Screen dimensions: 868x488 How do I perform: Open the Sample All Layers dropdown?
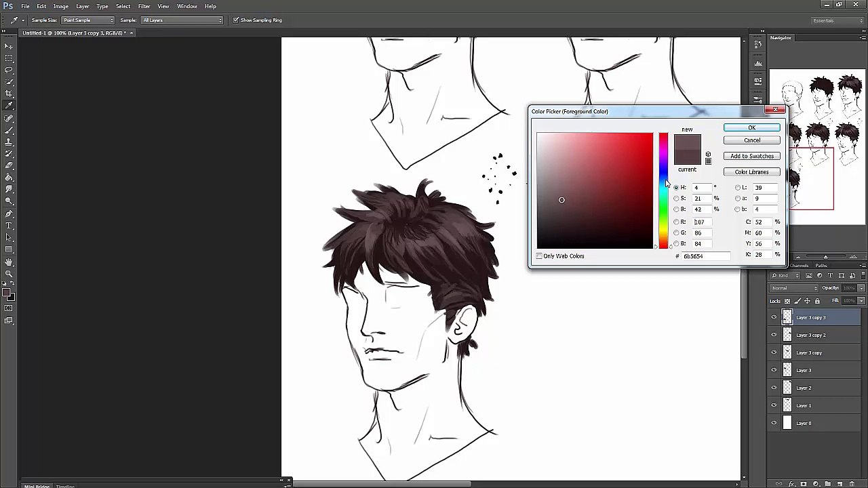pyautogui.click(x=182, y=20)
